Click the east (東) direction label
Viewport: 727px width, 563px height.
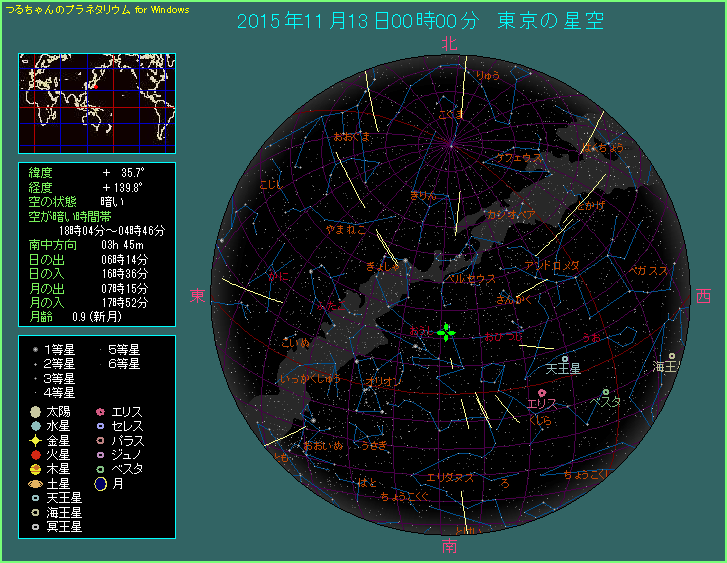pos(198,295)
